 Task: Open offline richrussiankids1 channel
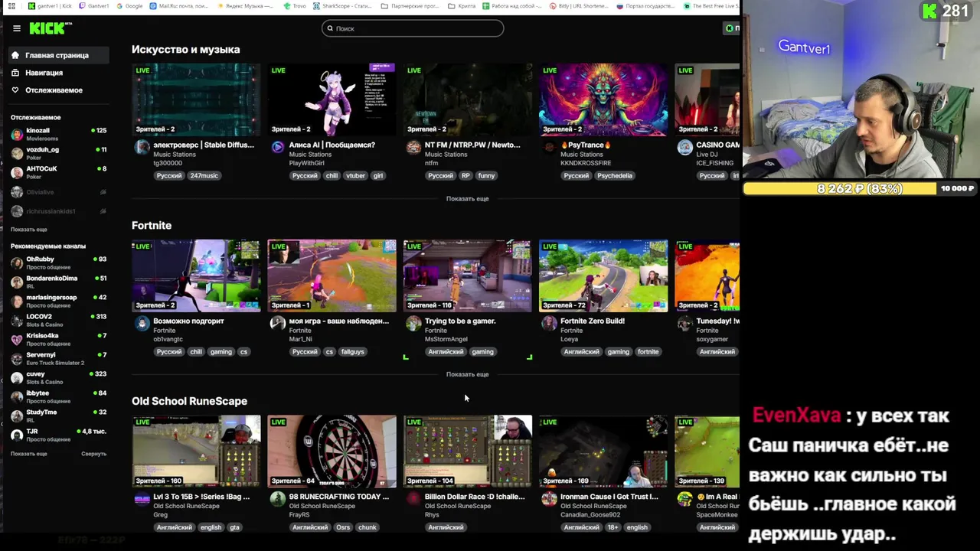[x=58, y=211]
